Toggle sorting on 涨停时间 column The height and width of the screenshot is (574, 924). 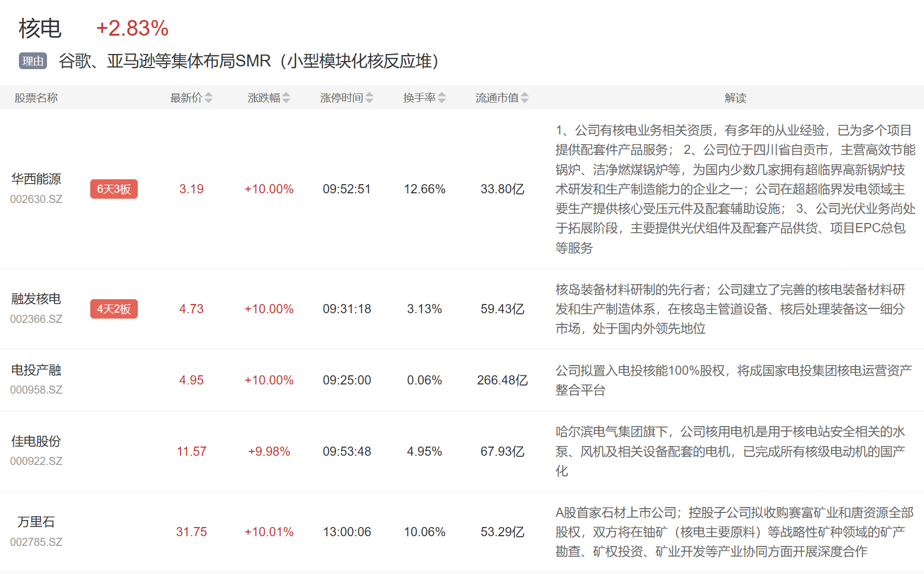click(x=369, y=98)
